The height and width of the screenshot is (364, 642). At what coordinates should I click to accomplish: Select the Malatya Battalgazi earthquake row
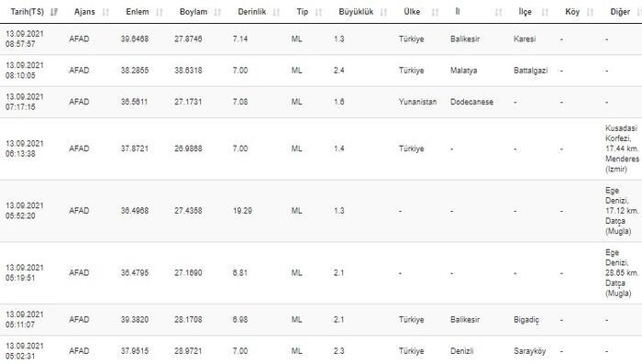point(321,71)
